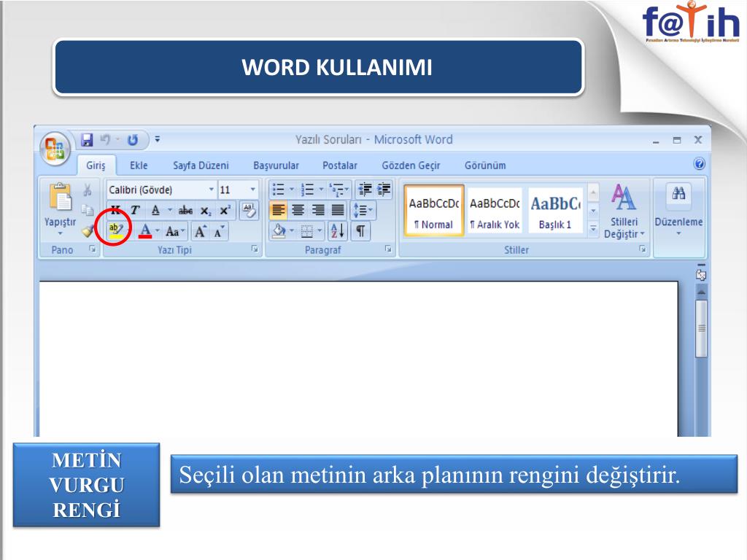Apply a numbered list
Screen dimensions: 747x560
[x=308, y=190]
